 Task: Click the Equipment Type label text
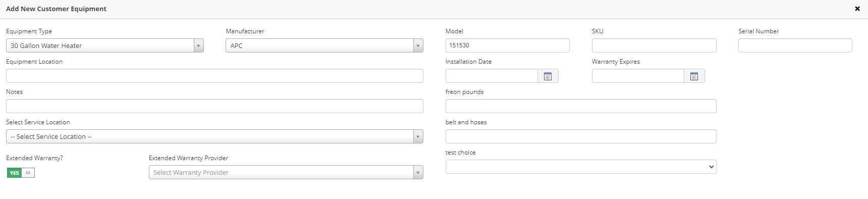(x=29, y=31)
